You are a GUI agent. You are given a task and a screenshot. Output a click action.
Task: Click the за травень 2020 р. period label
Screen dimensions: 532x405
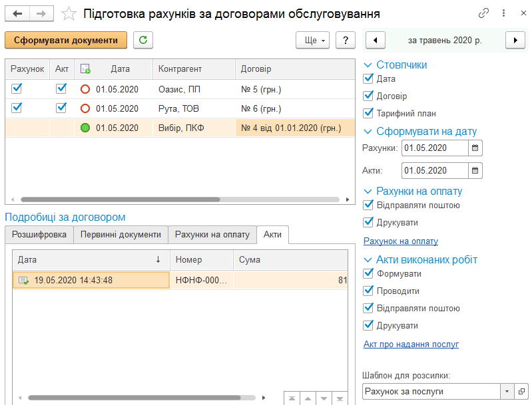[445, 41]
